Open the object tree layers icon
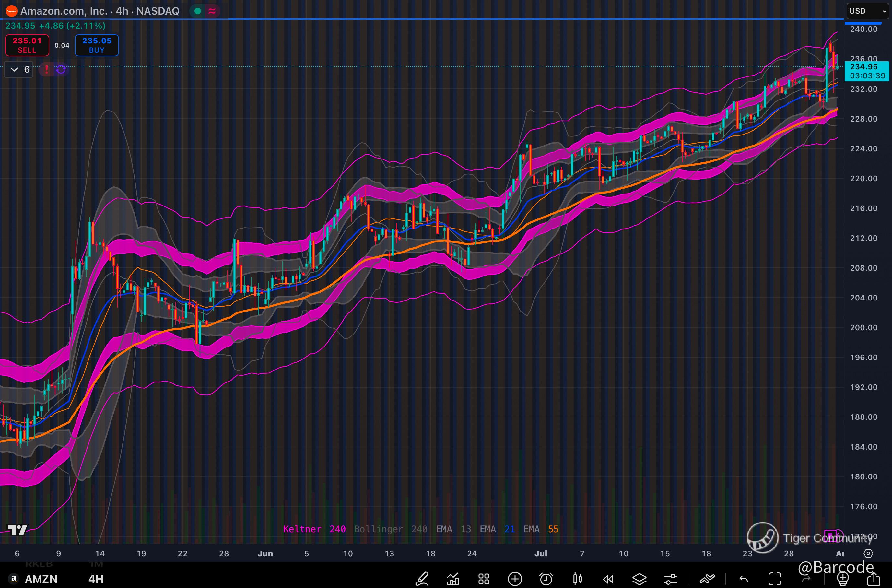 [639, 579]
